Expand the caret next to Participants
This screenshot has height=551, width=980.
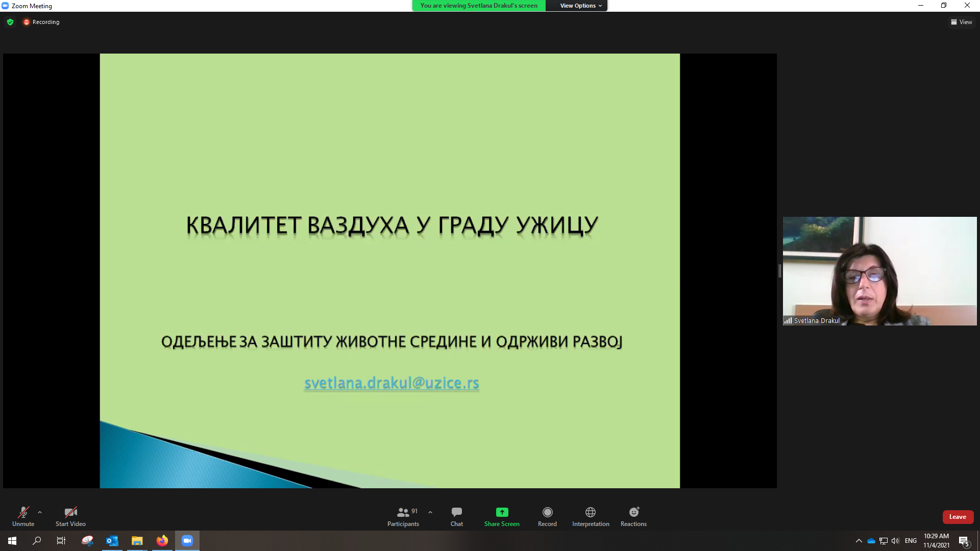pos(430,512)
